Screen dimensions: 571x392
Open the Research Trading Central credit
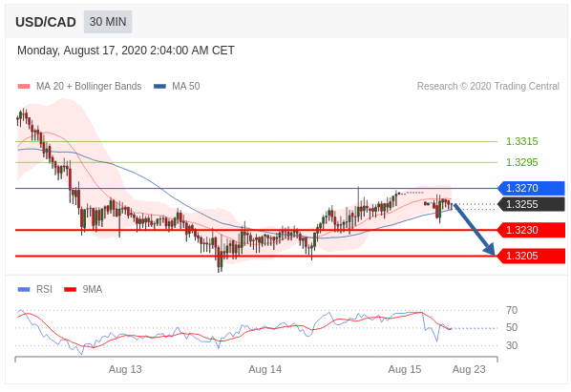(488, 86)
